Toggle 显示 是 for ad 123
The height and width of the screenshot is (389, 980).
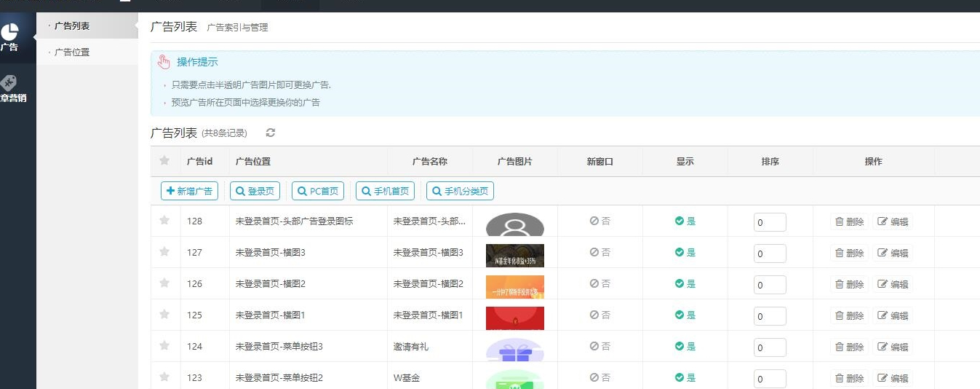coord(685,377)
